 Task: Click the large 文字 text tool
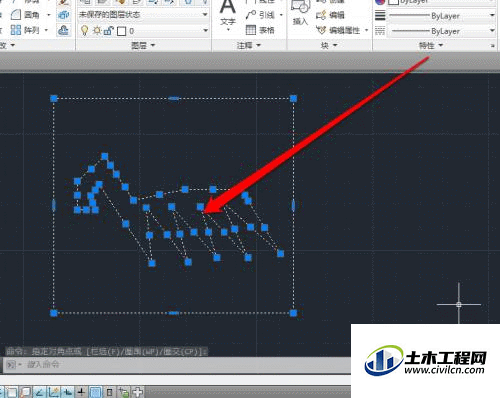(228, 15)
